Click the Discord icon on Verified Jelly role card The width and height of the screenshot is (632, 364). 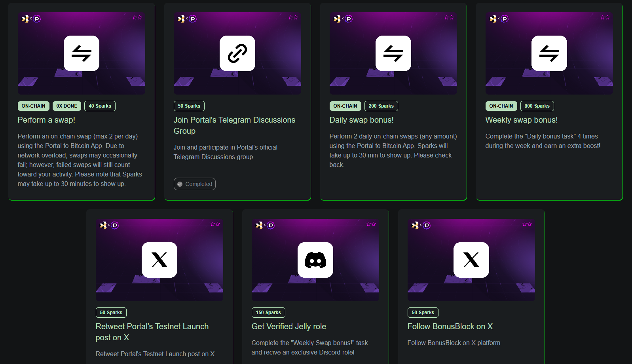click(x=315, y=260)
